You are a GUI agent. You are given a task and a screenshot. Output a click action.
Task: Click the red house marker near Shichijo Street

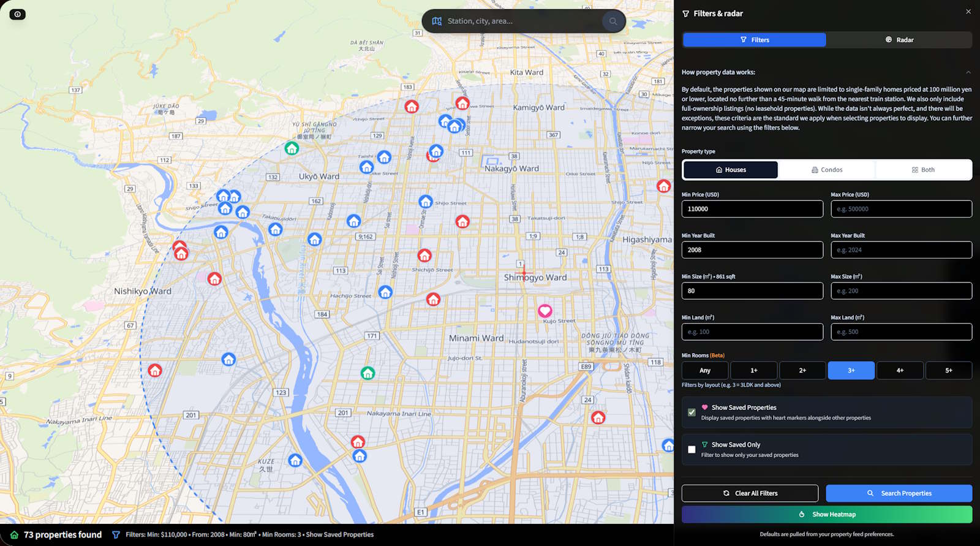coord(424,255)
